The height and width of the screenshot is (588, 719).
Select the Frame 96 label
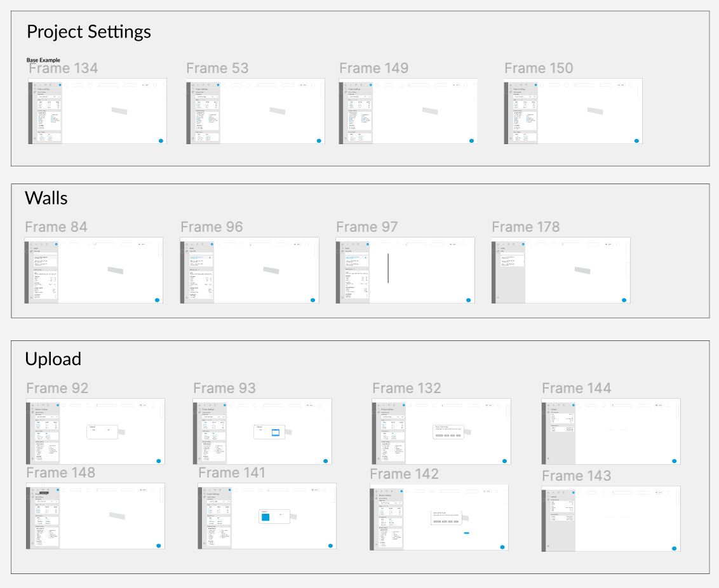[x=212, y=227]
